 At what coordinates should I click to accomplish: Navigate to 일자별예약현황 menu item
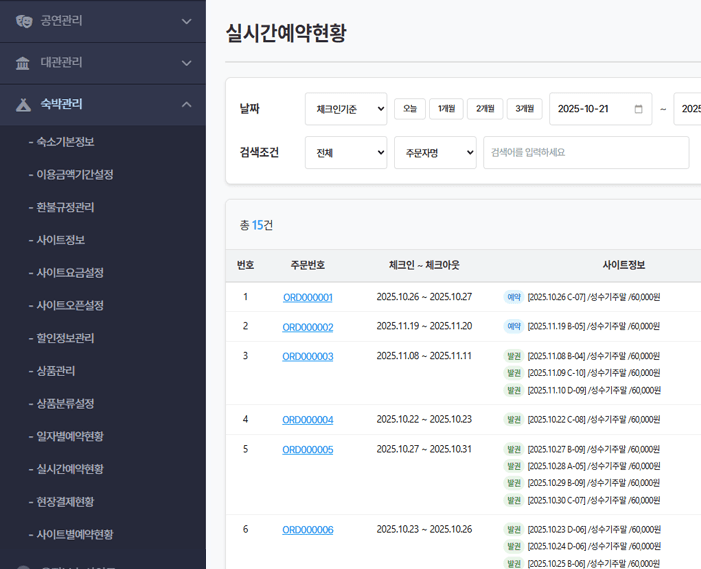pos(70,437)
